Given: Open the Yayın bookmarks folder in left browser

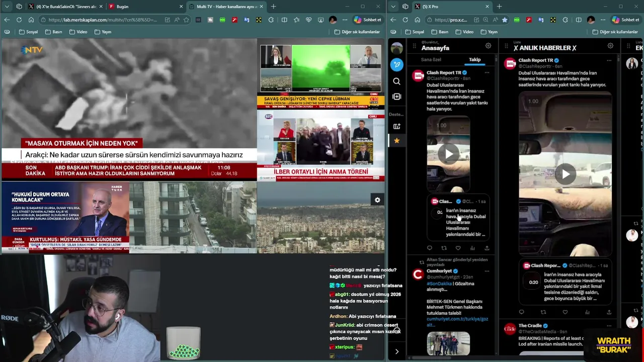Looking at the screenshot, I should point(103,32).
